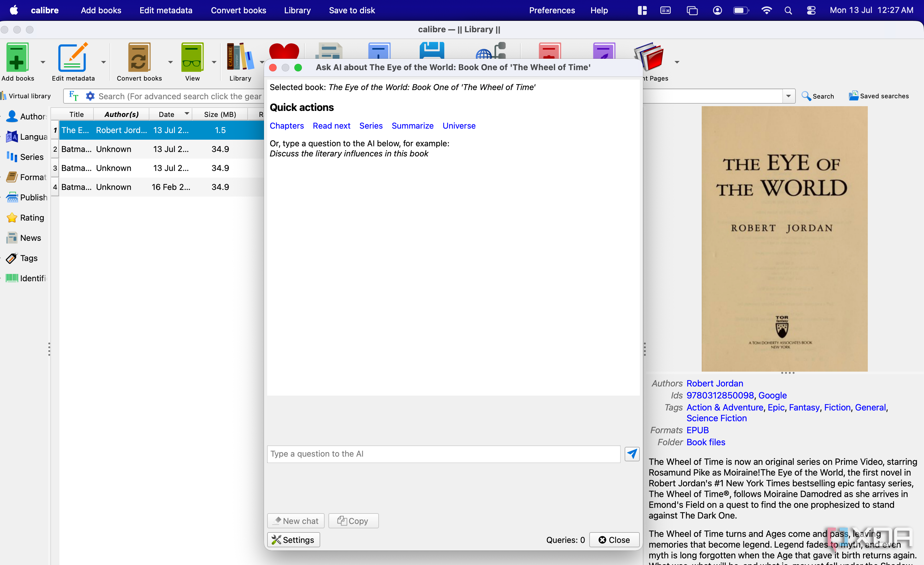The width and height of the screenshot is (924, 565).
Task: Click the Convert books toolbar icon
Action: tap(139, 57)
